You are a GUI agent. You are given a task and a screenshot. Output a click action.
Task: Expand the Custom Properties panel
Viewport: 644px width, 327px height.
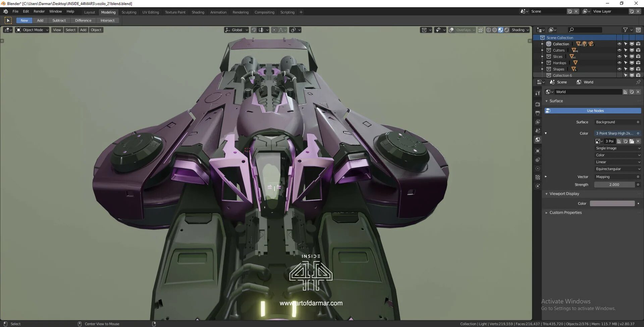pyautogui.click(x=546, y=213)
